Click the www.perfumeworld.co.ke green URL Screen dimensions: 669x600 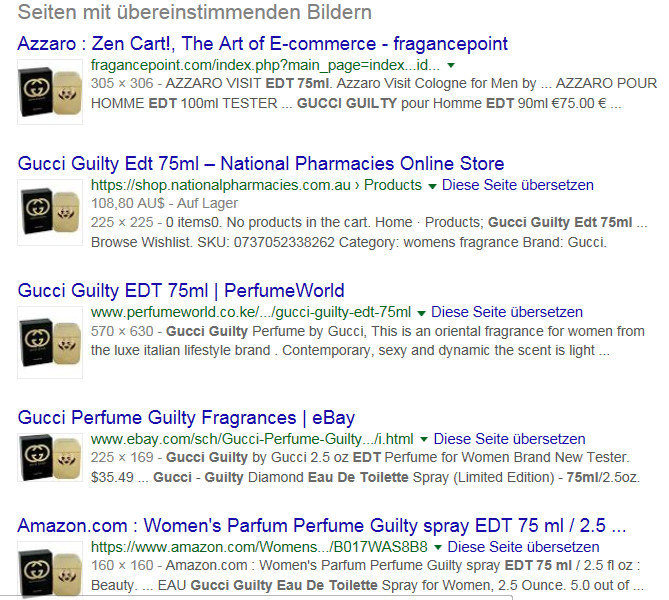click(x=251, y=312)
